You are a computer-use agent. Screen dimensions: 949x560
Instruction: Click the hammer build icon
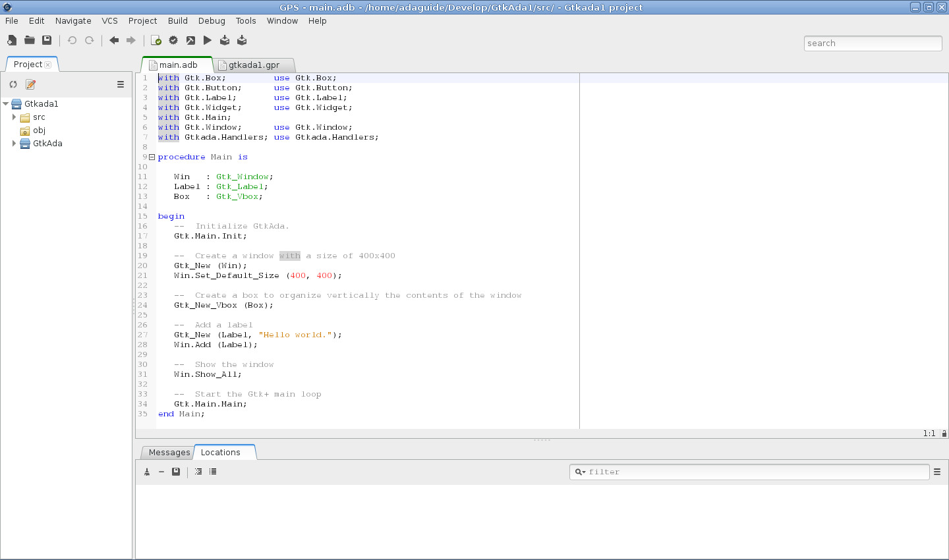pos(190,41)
